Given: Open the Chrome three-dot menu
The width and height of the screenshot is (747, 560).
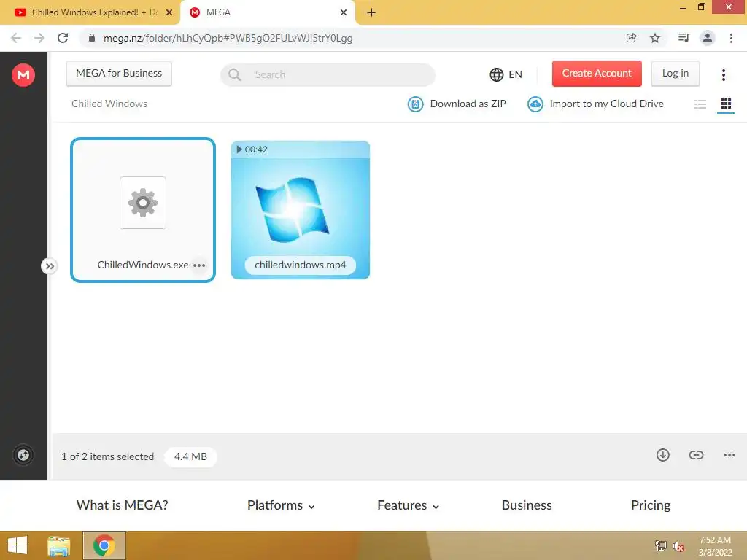Looking at the screenshot, I should click(731, 38).
